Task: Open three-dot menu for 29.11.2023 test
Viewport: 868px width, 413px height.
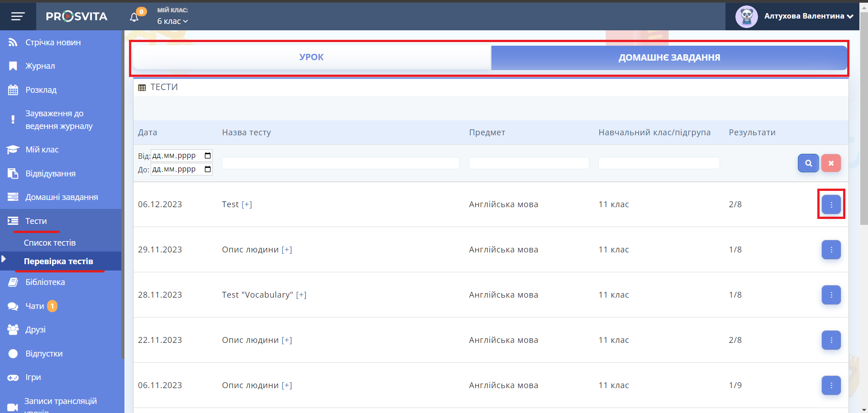Action: click(831, 250)
